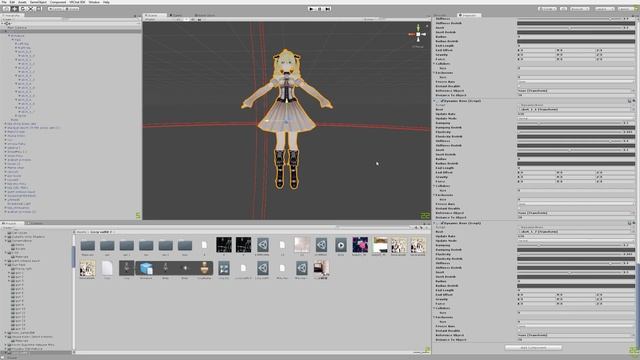Open the File menu
The image size is (640, 360).
point(4,2)
